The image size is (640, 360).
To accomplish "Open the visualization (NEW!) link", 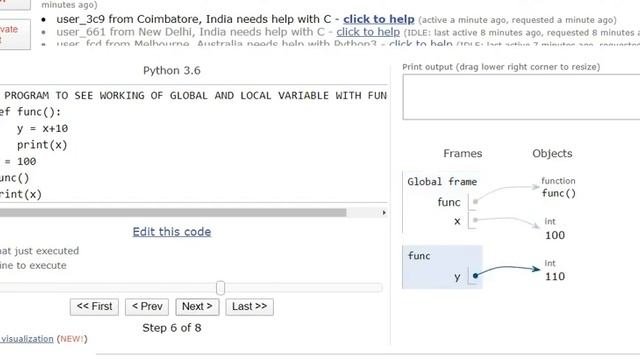I will pos(27,339).
